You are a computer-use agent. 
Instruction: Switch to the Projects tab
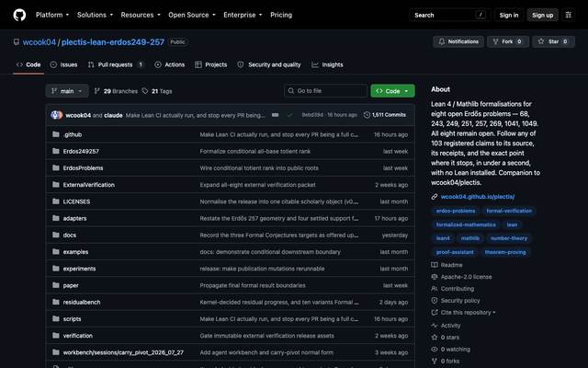pos(210,64)
